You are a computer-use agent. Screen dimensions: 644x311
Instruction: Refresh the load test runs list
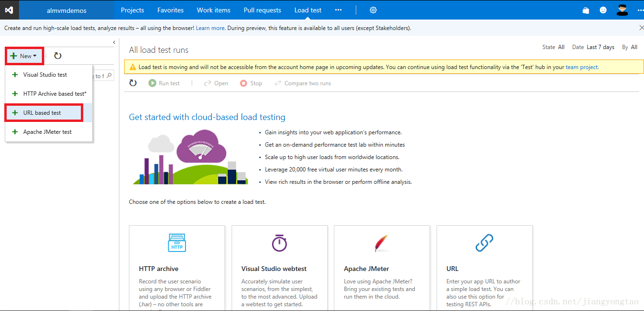133,83
